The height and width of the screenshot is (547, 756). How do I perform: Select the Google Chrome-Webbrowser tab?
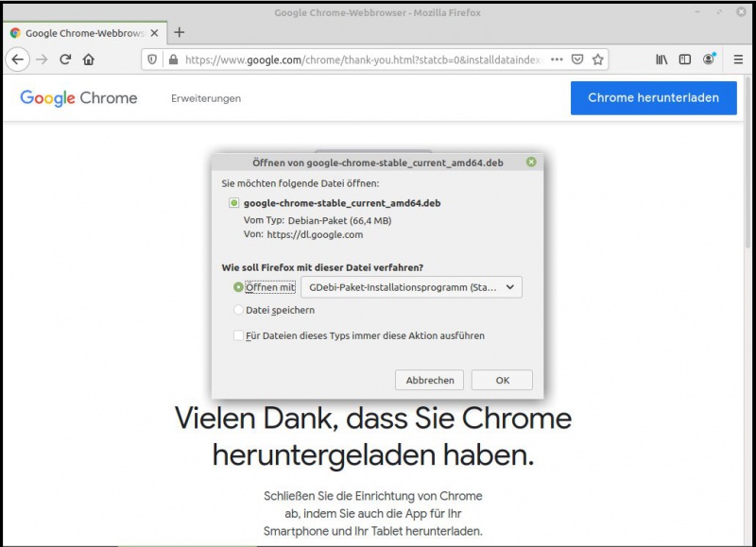tap(85, 33)
